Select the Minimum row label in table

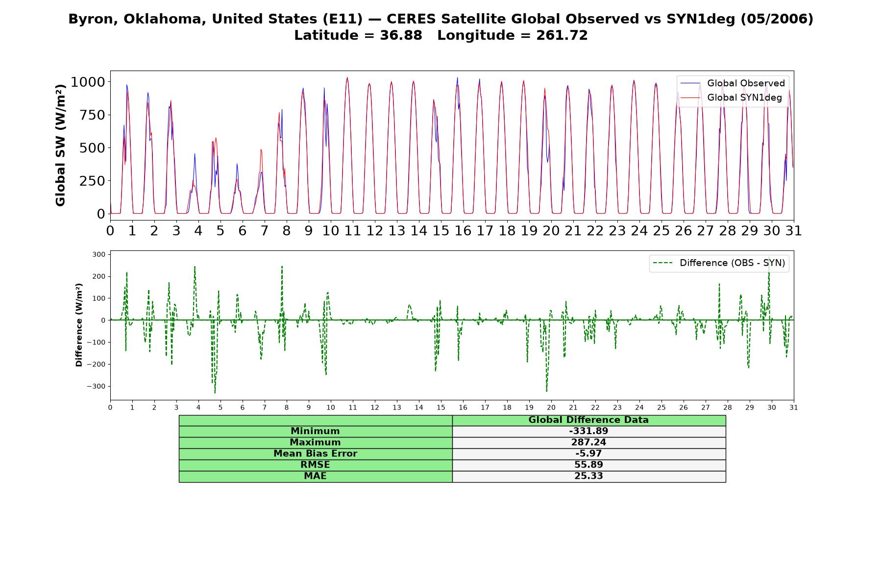[316, 431]
